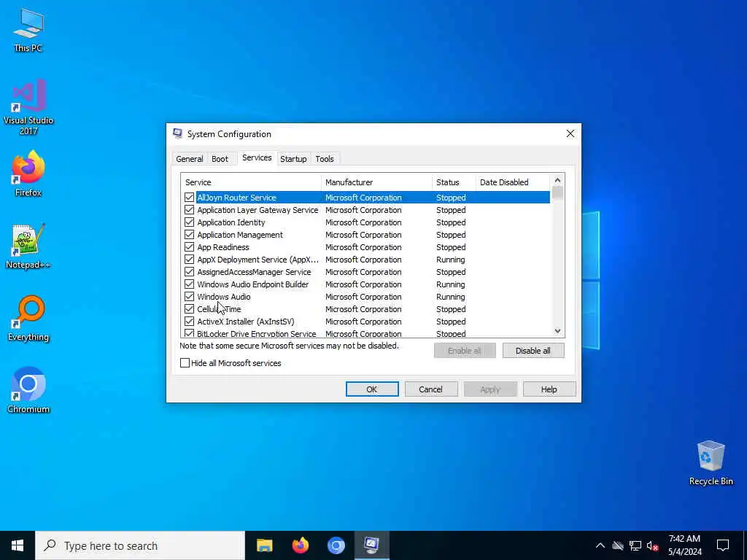Open the network status tray icon
Viewport: 747px width, 560px height.
(x=635, y=545)
